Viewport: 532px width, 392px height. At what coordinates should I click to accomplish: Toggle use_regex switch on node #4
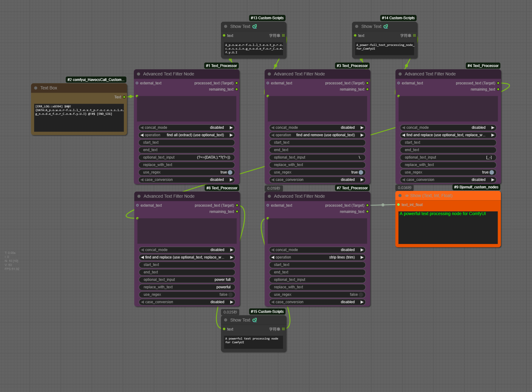[492, 172]
